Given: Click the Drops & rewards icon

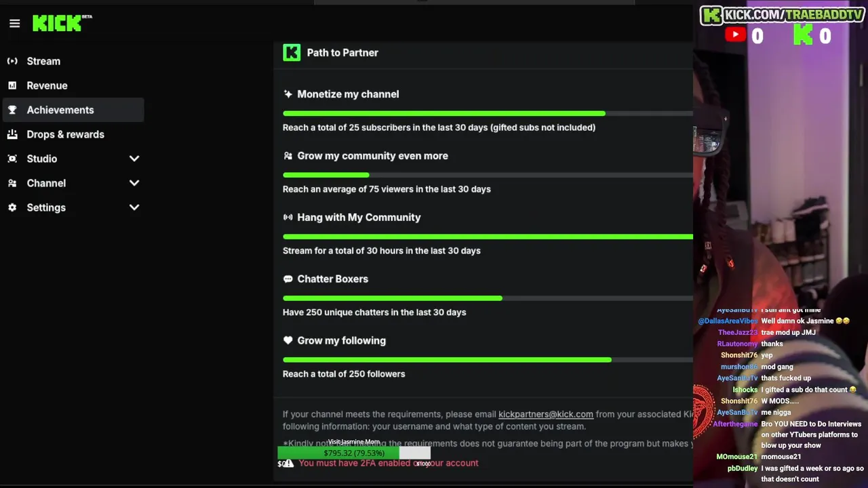Looking at the screenshot, I should click(x=12, y=134).
